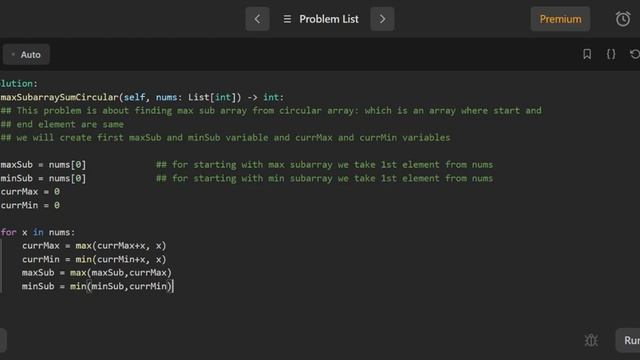Click on the 'for x in nums:' line
The width and height of the screenshot is (640, 360).
click(x=38, y=232)
